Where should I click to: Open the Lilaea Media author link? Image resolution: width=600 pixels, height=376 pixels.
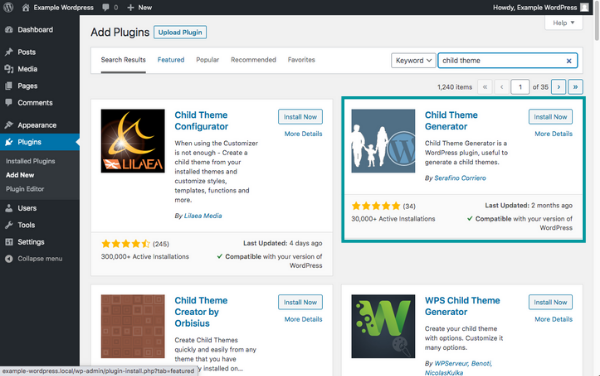(203, 216)
